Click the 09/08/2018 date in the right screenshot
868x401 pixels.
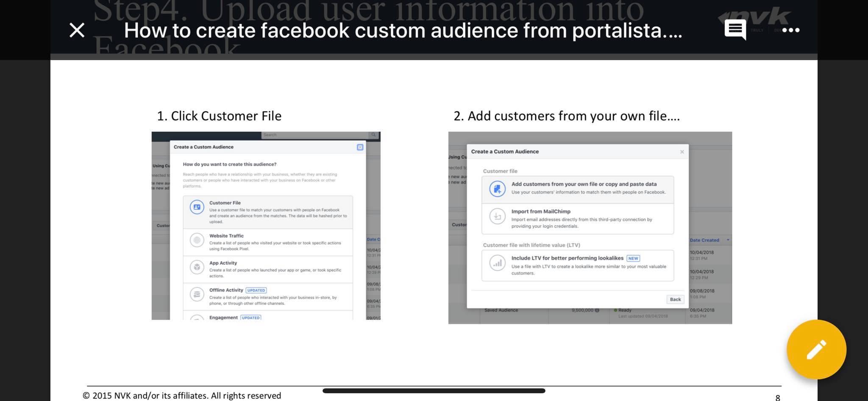(702, 291)
